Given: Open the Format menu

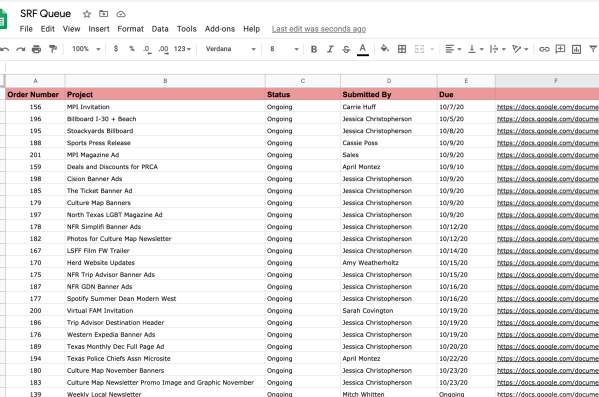Looking at the screenshot, I should pyautogui.click(x=131, y=29).
